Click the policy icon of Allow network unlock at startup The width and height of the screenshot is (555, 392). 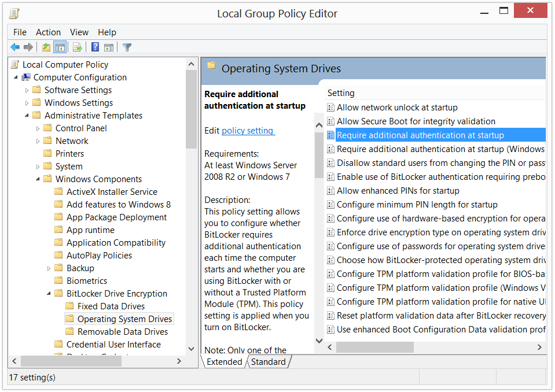pos(330,108)
